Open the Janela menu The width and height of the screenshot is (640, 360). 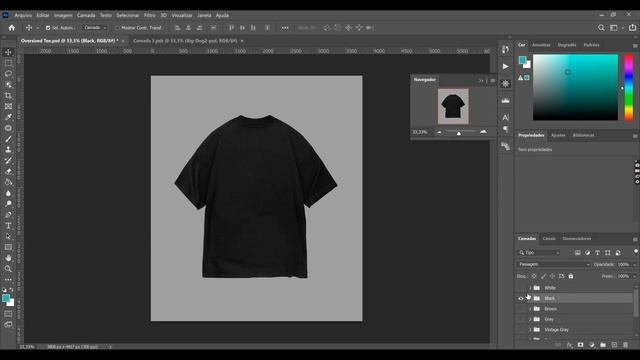204,15
